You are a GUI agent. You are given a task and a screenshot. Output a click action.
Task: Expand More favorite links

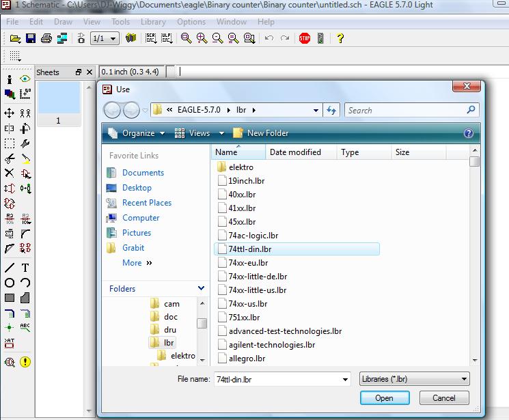click(137, 262)
